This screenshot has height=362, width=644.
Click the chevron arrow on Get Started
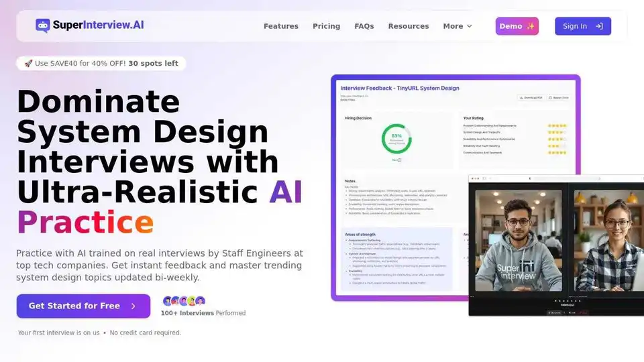point(133,306)
